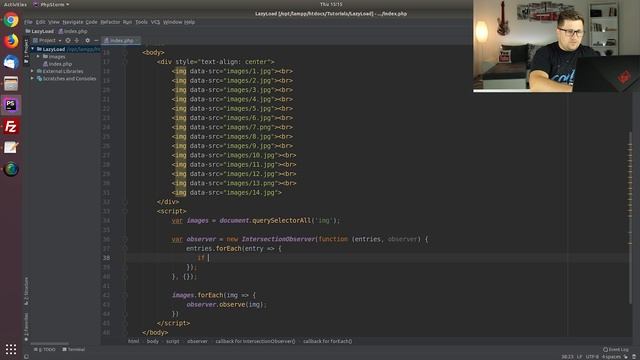Click LazyLoad in the navigation bar

pyautogui.click(x=40, y=31)
